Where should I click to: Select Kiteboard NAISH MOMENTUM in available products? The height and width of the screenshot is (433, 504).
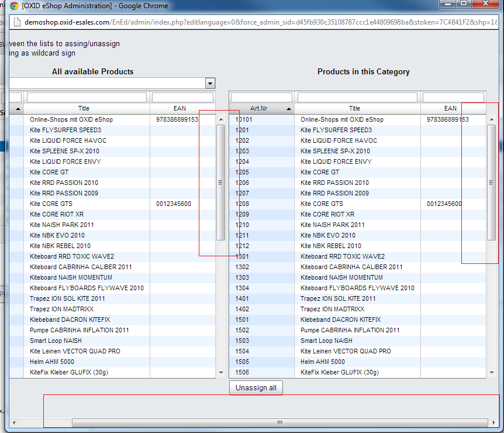pyautogui.click(x=71, y=277)
